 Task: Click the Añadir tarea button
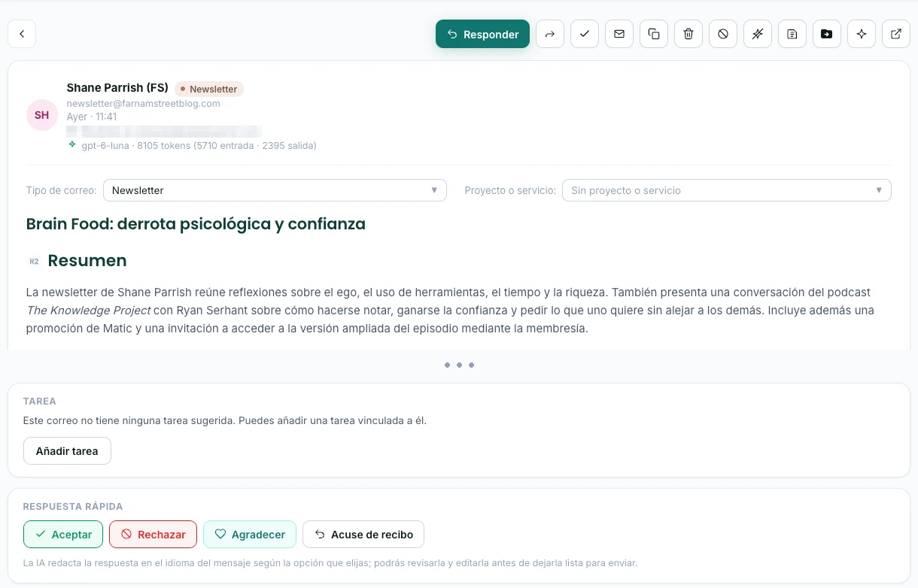point(67,451)
